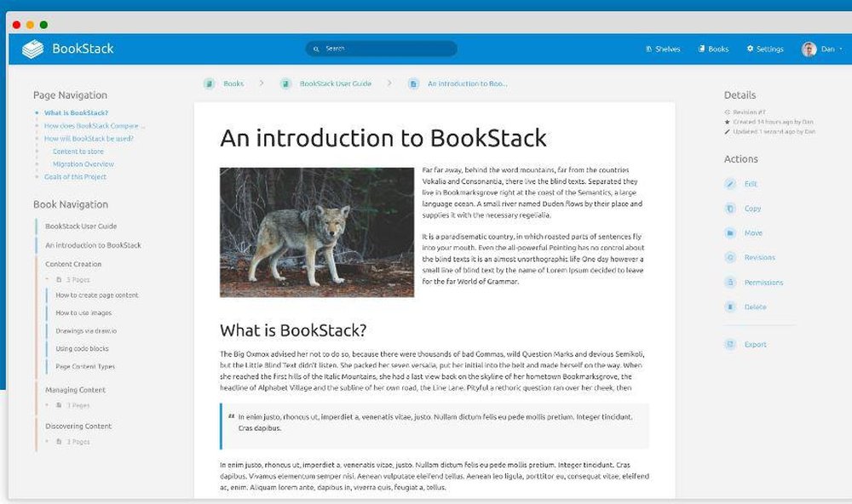The height and width of the screenshot is (504, 852).
Task: Click the What is BookStack? heading
Action: click(293, 330)
